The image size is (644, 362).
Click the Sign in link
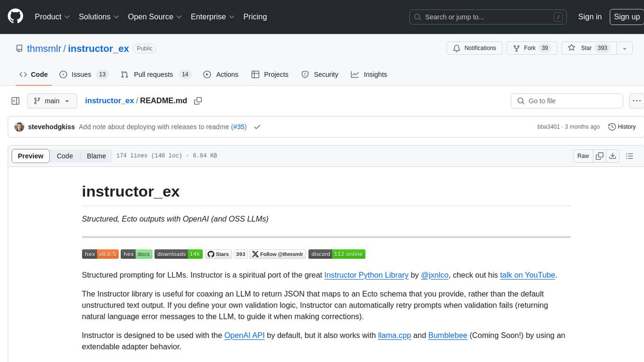click(590, 17)
